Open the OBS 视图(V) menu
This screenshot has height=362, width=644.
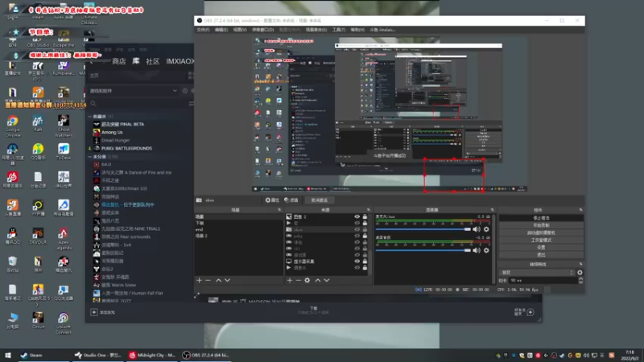pos(240,30)
